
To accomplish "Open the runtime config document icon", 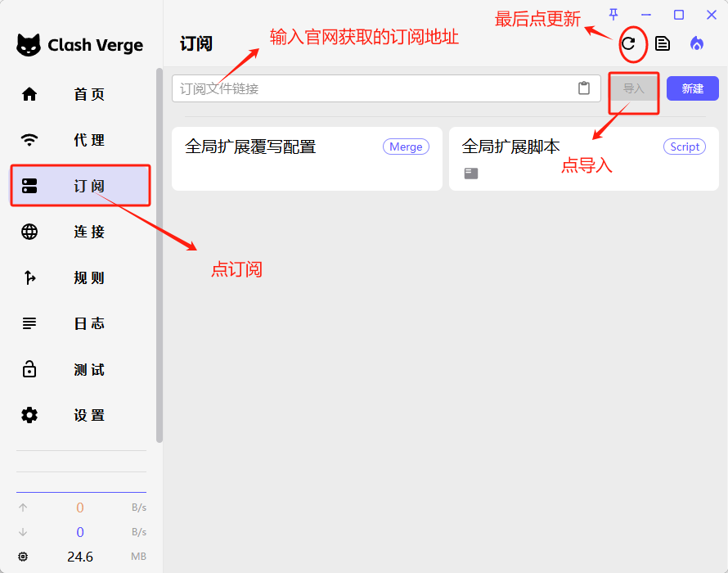I will click(x=663, y=43).
